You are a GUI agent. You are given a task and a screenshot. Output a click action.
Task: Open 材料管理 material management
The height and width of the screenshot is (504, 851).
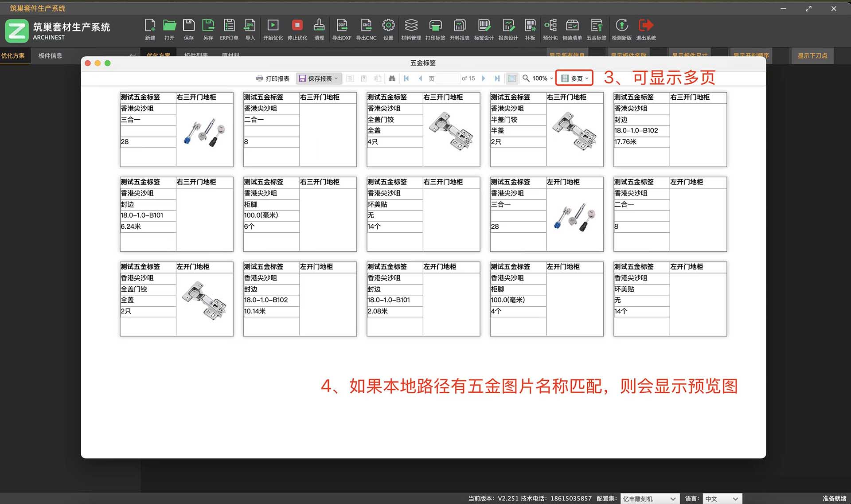(x=411, y=30)
